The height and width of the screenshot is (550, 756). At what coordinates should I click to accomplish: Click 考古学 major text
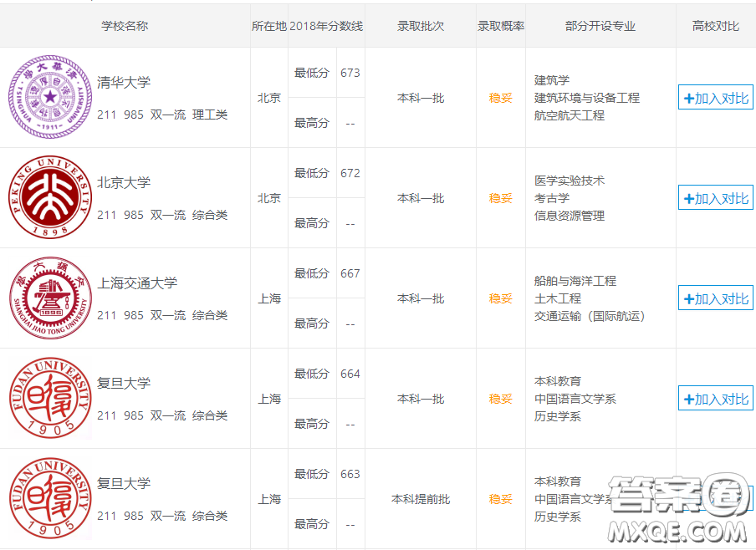552,198
